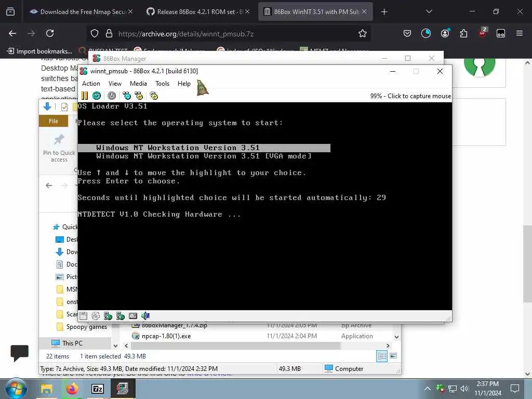Image resolution: width=532 pixels, height=399 pixels.
Task: Click Import bookmarks in bookmarks toolbar
Action: tap(39, 51)
